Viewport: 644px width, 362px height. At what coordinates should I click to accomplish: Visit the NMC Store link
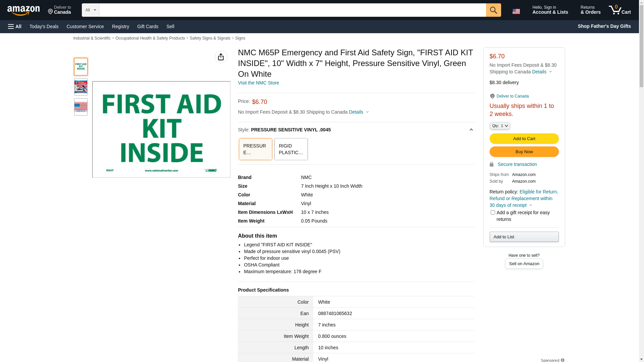pos(258,83)
